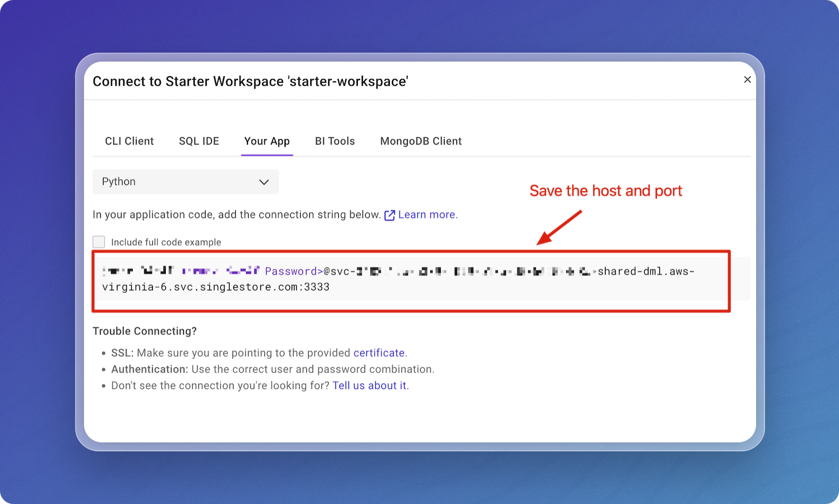Go to the BI Tools tab
Screen dimensions: 839x504
pos(335,141)
